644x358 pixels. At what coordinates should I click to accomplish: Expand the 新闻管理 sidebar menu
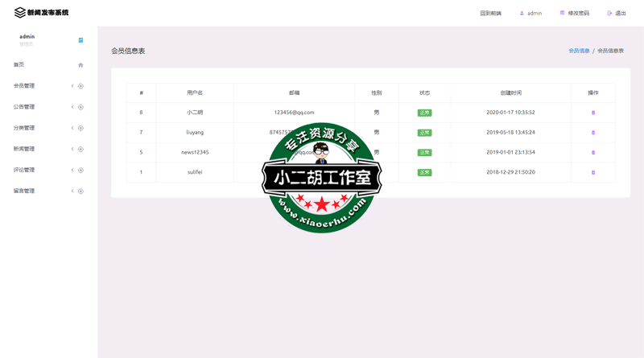point(24,149)
